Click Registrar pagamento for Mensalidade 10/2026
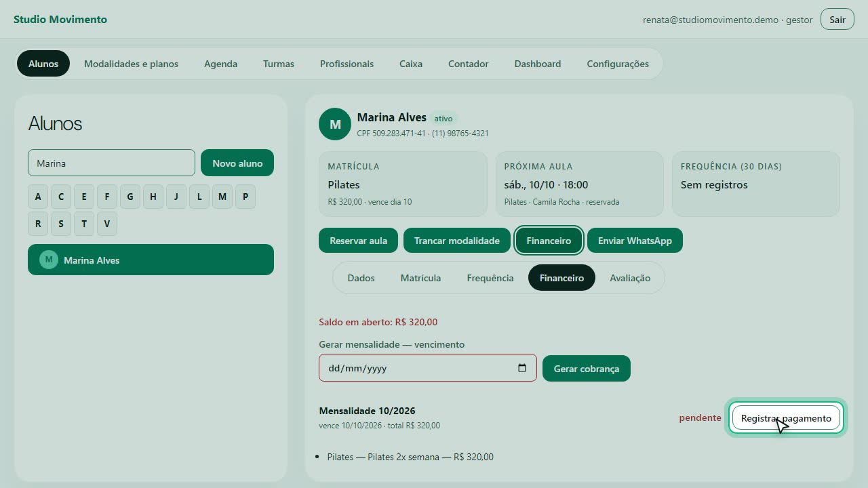This screenshot has height=488, width=868. pos(786,418)
